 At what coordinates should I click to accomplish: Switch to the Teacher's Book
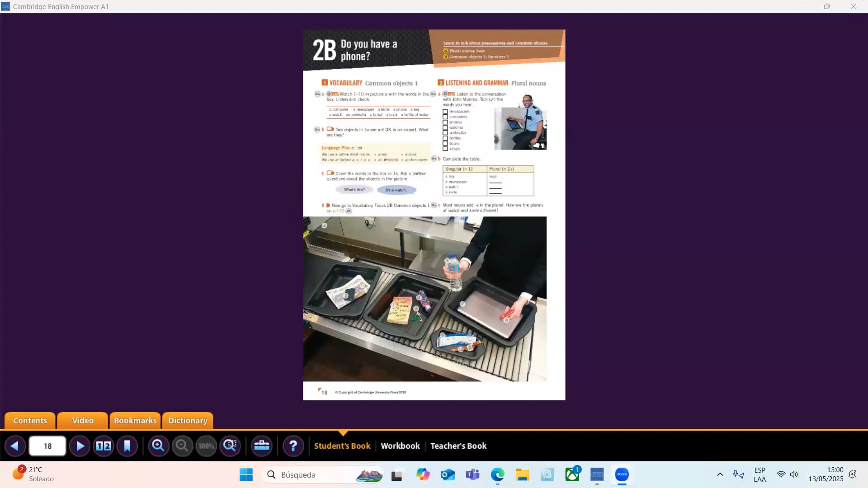pos(458,446)
